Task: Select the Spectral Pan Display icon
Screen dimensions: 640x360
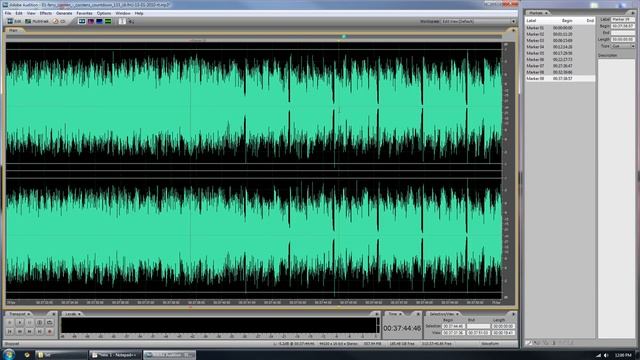Action: click(x=99, y=21)
